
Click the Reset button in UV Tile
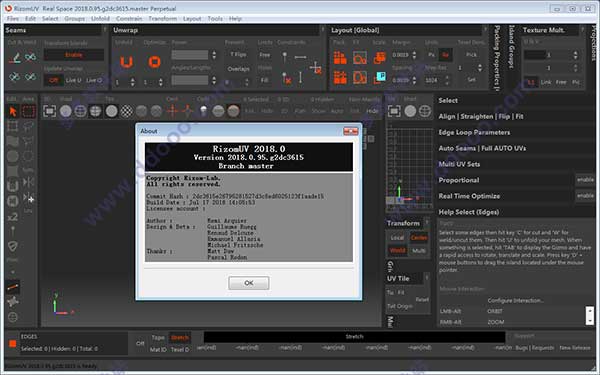point(422,300)
